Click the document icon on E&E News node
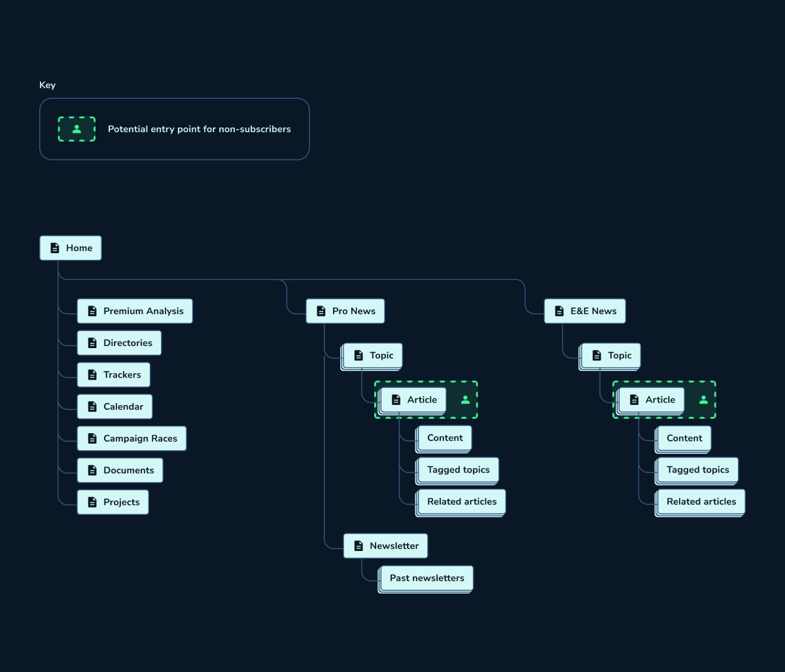 [x=559, y=311]
